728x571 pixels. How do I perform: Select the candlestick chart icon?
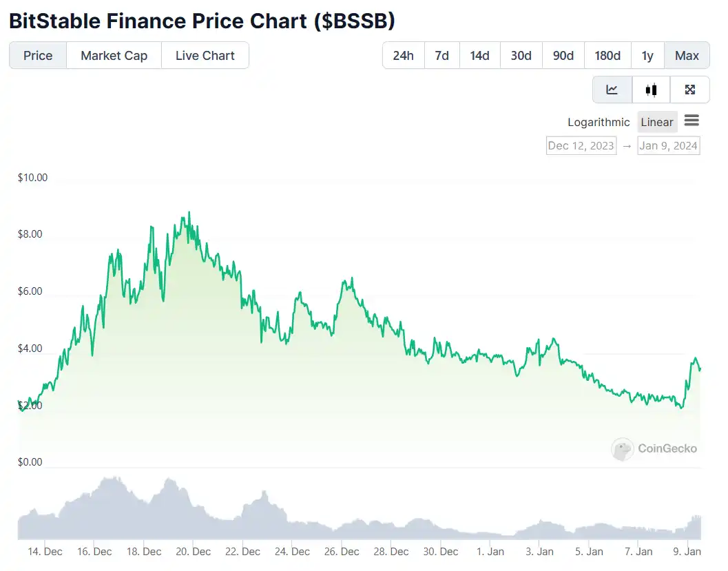(x=651, y=90)
